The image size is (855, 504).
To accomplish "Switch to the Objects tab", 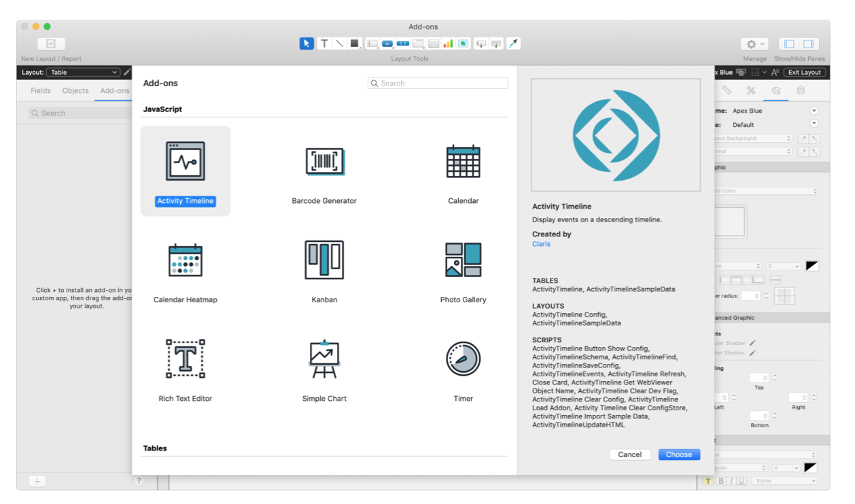I will [75, 90].
